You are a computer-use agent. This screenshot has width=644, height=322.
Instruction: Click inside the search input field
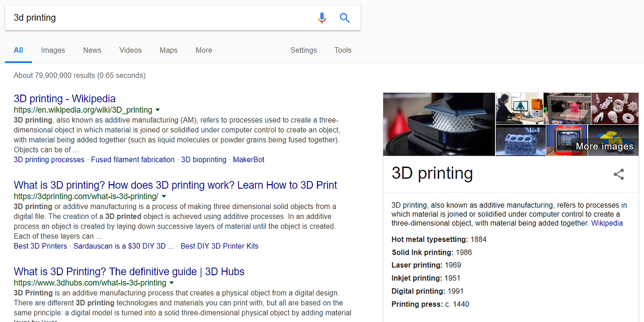pos(151,18)
